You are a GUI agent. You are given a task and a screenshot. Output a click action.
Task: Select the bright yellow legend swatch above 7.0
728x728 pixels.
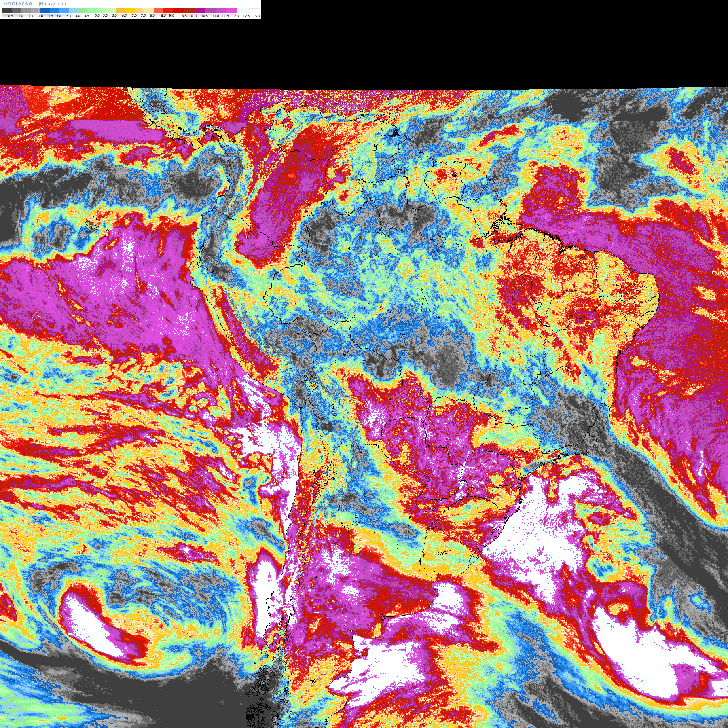(x=130, y=11)
